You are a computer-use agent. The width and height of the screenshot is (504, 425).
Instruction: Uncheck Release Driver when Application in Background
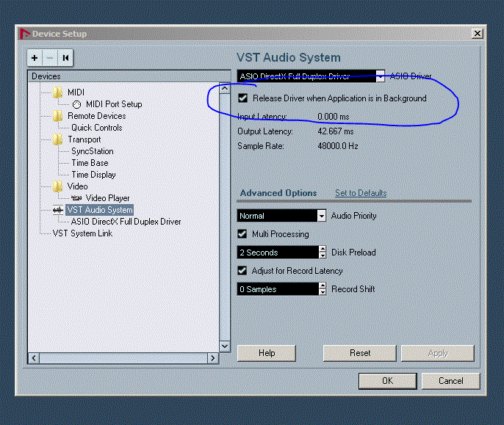pos(243,98)
